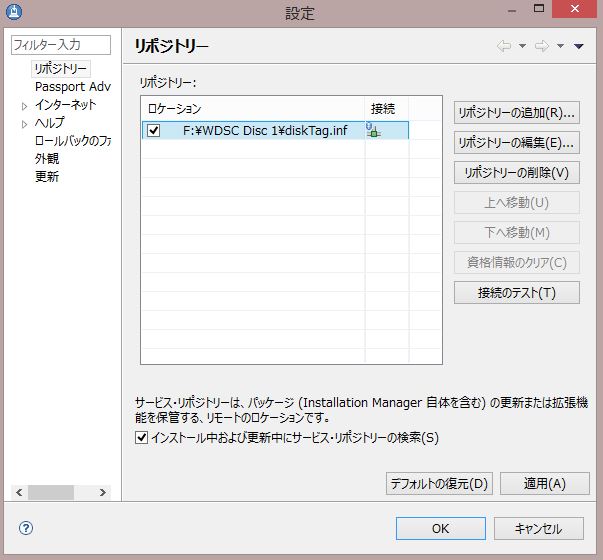Click デフォルトの復元(D) button
Viewport: 603px width, 560px height.
click(x=439, y=483)
